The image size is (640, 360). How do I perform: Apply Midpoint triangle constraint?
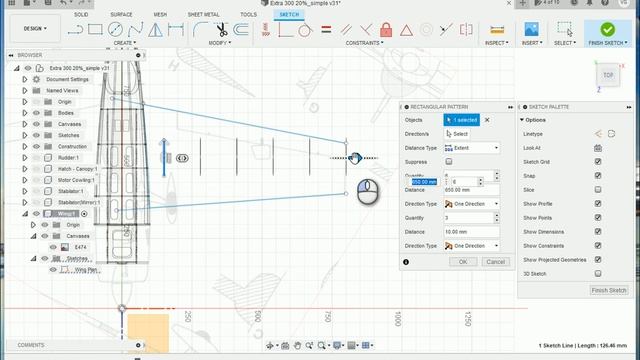point(406,30)
